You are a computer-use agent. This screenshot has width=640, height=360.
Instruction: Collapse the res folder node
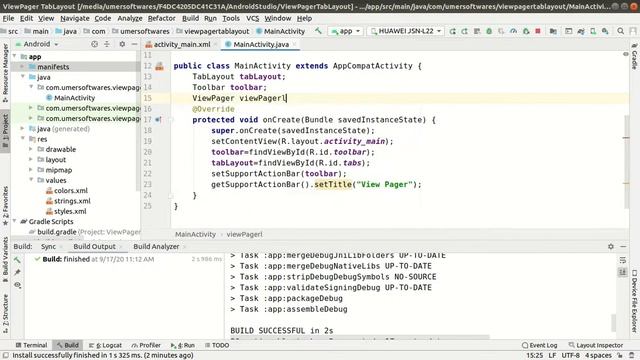[23, 139]
